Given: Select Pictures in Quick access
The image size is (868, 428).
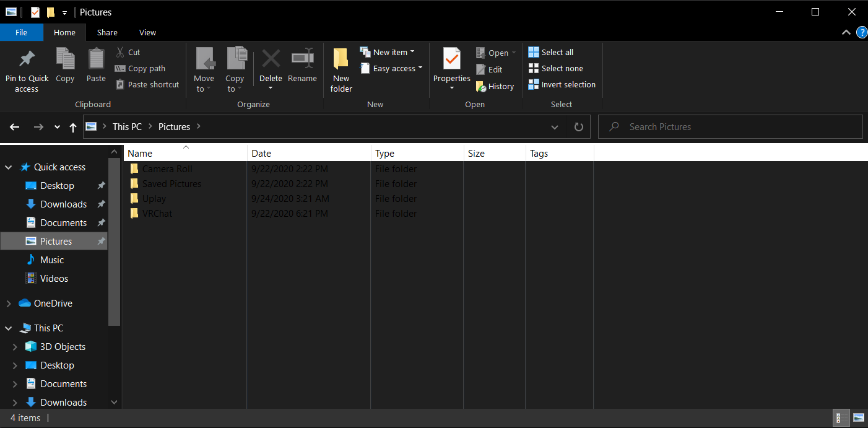Looking at the screenshot, I should pyautogui.click(x=54, y=242).
